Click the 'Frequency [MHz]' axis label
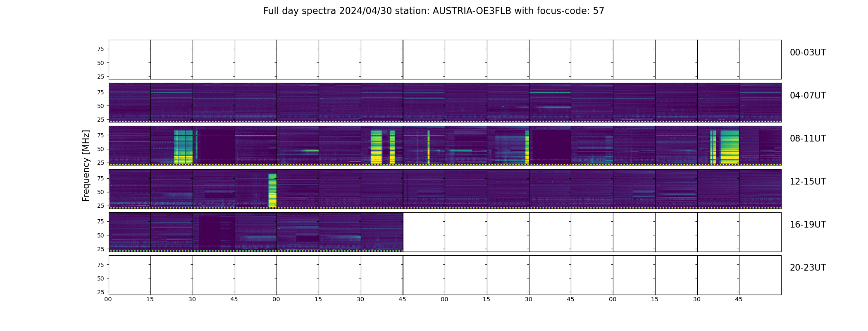This screenshot has height=331, width=868. click(x=86, y=165)
